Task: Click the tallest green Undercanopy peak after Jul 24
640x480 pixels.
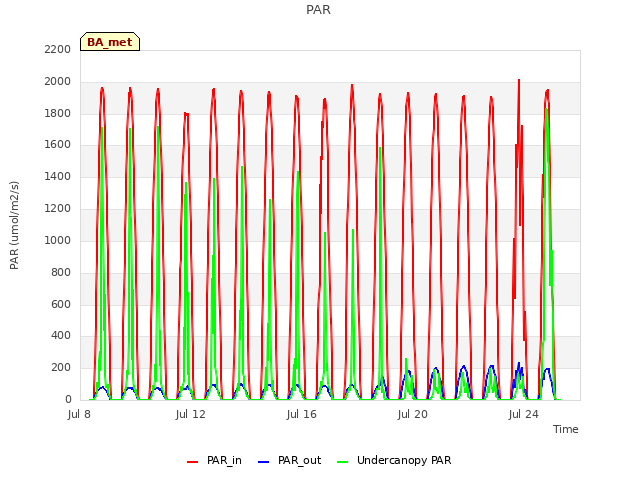Action: (546, 109)
